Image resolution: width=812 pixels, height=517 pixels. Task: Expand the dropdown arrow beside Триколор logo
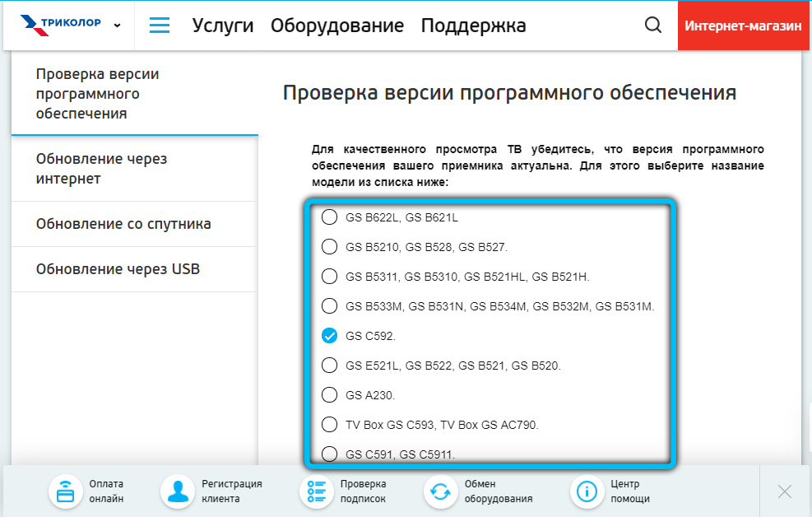click(x=117, y=26)
